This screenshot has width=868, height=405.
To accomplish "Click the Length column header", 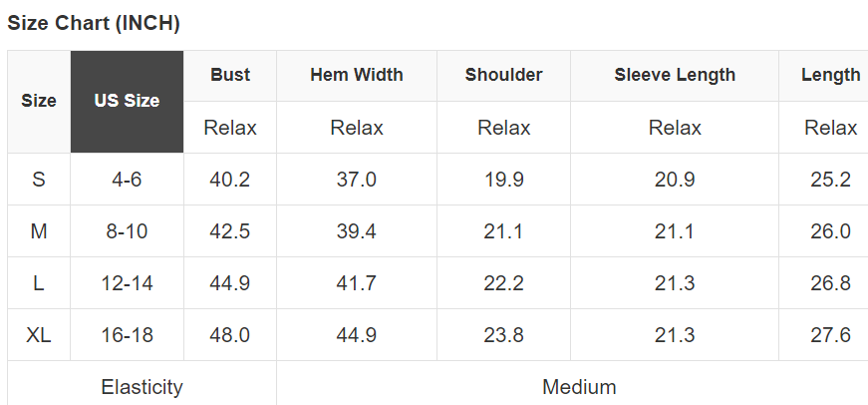I will tap(830, 75).
